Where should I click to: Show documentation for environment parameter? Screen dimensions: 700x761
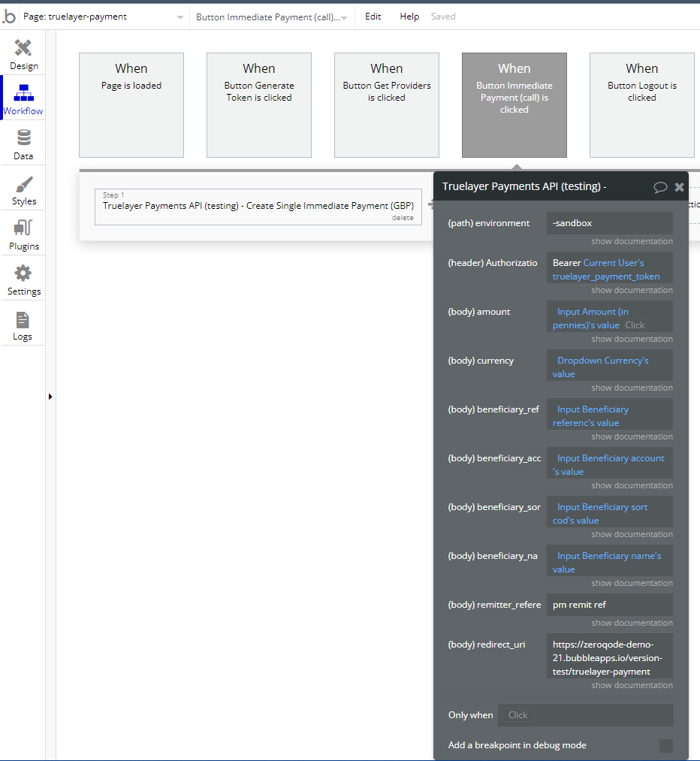coord(632,241)
